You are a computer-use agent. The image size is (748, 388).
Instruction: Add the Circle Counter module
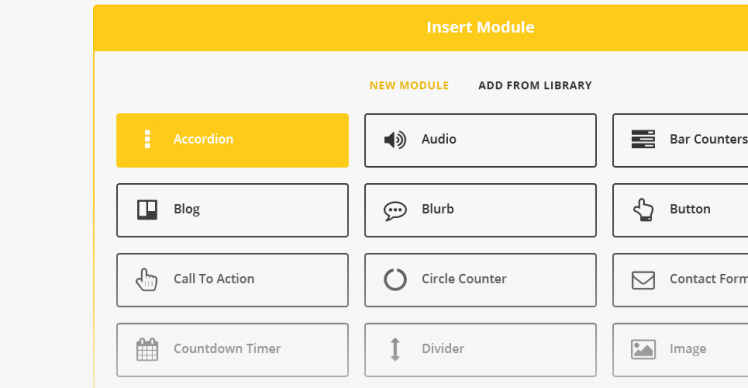click(480, 280)
